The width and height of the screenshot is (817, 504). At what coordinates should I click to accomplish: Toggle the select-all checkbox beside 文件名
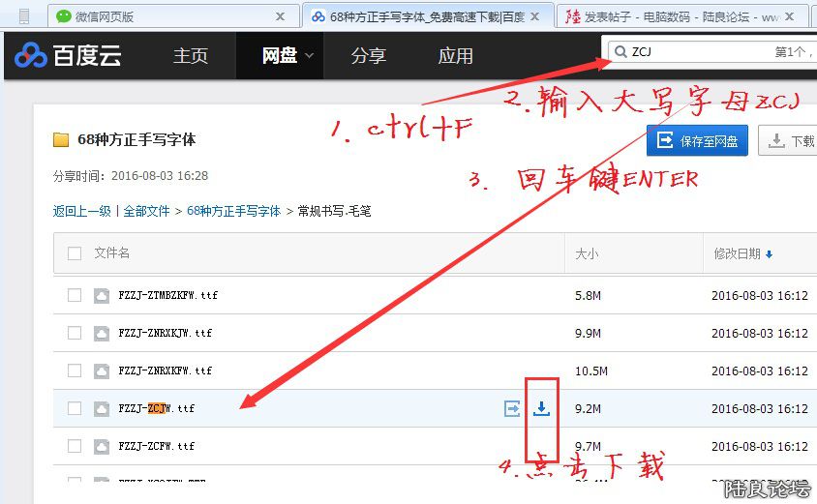75,253
